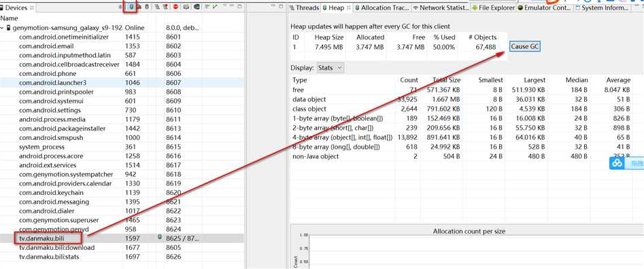This screenshot has width=644, height=269.
Task: Select process com.android.systemui
Action: click(x=122, y=101)
